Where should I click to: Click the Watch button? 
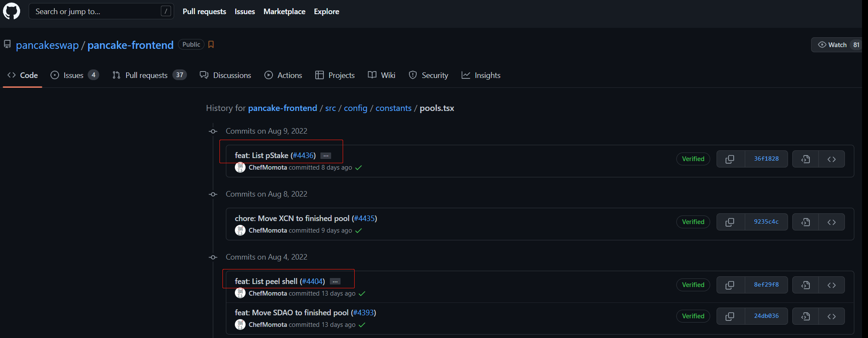836,45
